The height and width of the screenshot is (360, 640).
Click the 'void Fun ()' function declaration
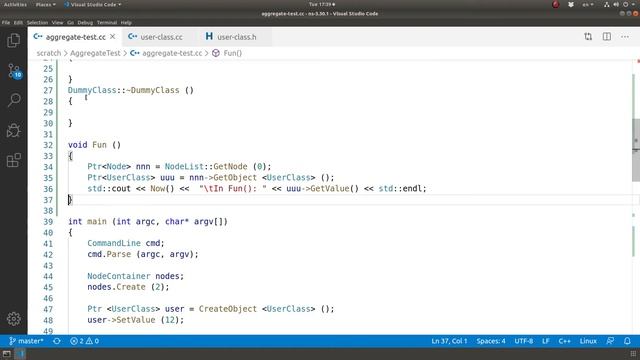tap(94, 145)
